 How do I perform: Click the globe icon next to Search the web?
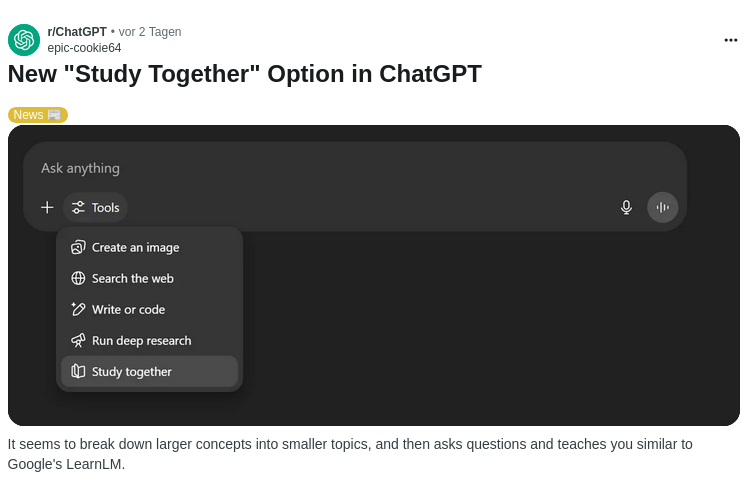78,278
